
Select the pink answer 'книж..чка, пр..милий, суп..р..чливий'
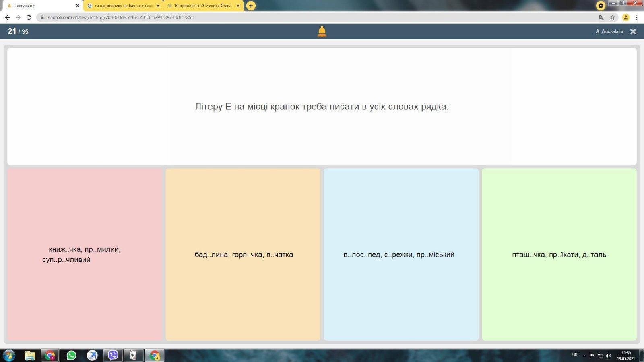(x=85, y=254)
